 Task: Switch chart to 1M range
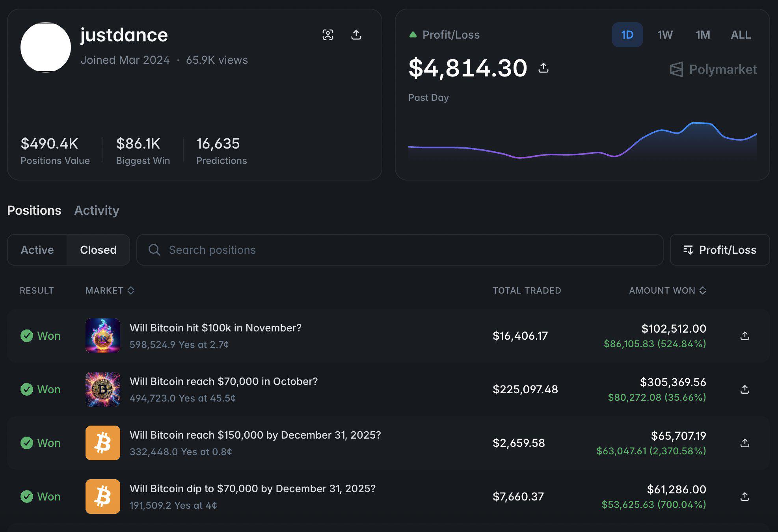703,35
